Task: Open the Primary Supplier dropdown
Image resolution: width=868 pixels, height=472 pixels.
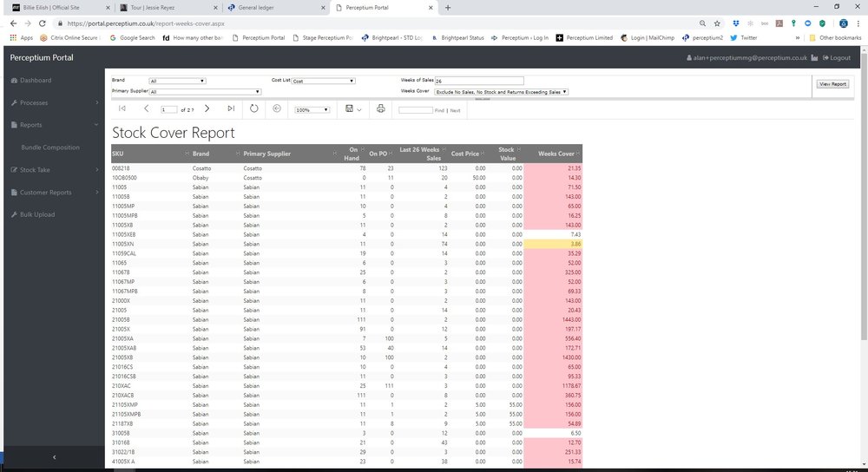Action: point(205,91)
